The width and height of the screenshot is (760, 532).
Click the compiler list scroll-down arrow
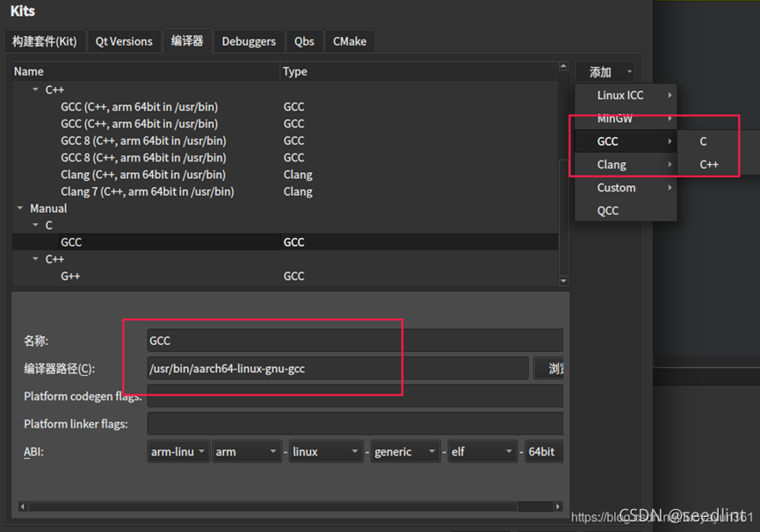pos(563,281)
